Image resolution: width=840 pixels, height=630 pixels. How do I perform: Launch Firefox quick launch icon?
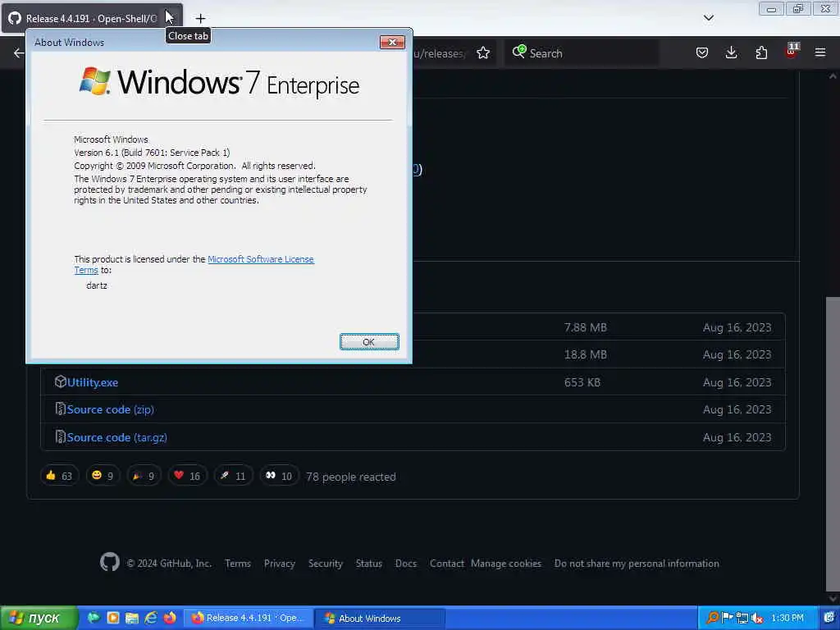(170, 618)
